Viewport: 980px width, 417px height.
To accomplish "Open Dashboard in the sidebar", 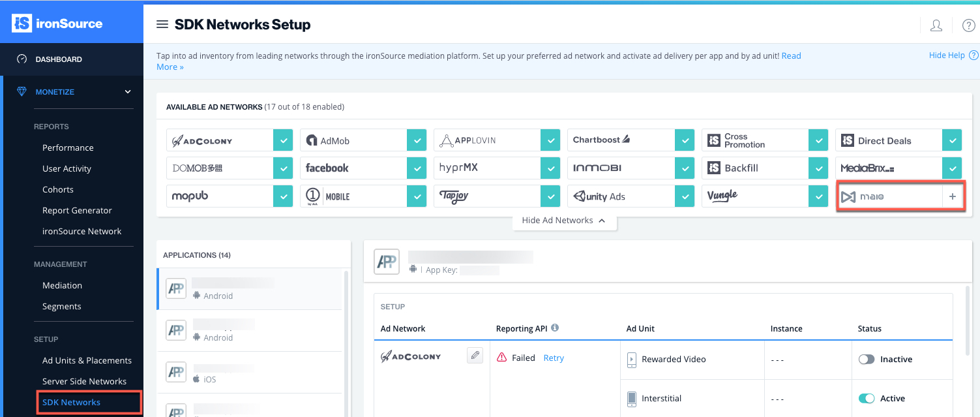I will (59, 59).
